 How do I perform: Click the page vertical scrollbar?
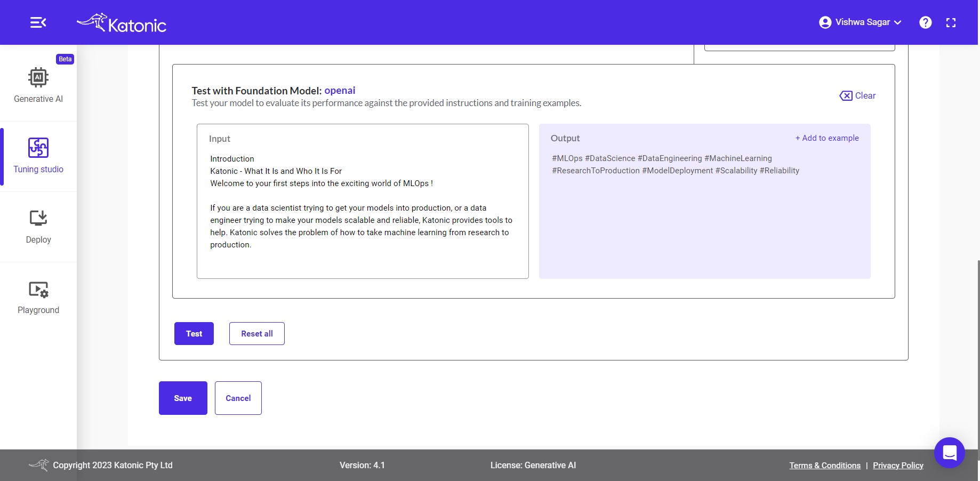pyautogui.click(x=978, y=360)
